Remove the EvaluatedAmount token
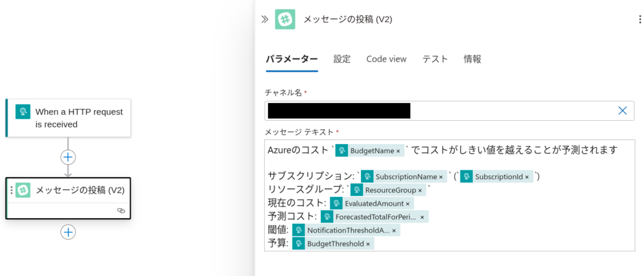Image resolution: width=644 pixels, height=276 pixels. click(408, 203)
